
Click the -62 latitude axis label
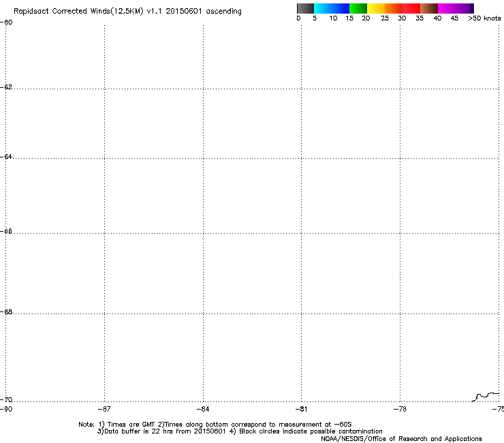click(6, 87)
